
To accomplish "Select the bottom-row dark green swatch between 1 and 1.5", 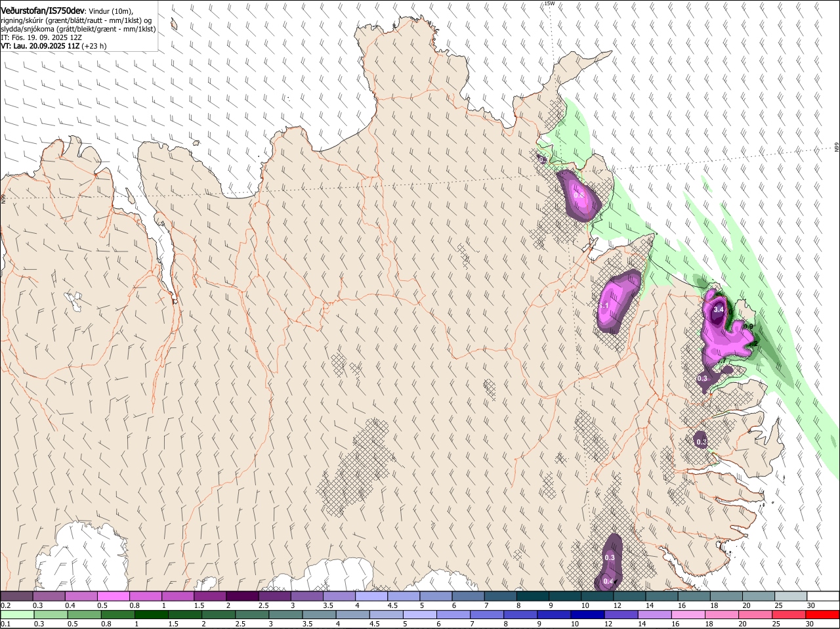I will (x=152, y=615).
